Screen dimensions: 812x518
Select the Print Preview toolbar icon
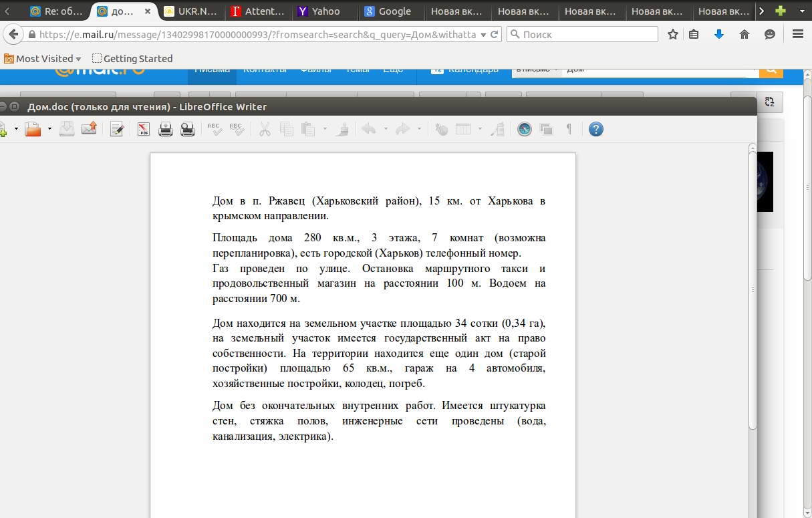click(x=187, y=128)
